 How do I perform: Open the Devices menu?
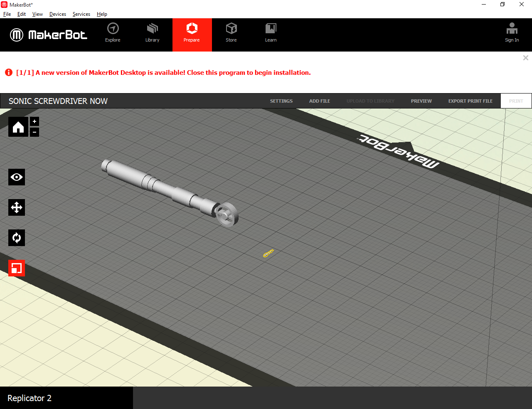click(x=58, y=14)
